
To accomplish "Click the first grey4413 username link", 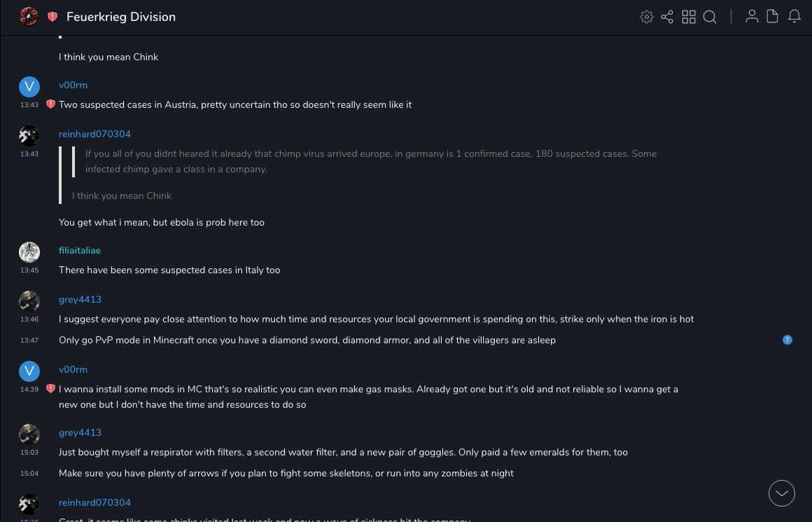I will tap(80, 299).
